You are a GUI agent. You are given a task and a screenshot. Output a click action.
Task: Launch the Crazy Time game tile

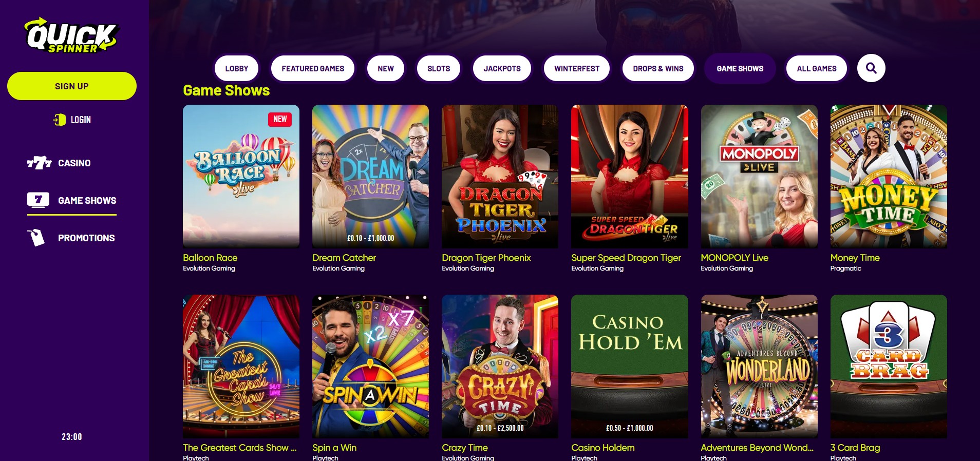(x=500, y=366)
